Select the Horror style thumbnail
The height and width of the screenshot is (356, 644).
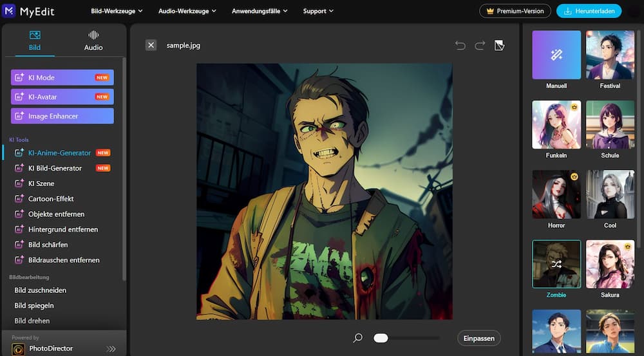click(556, 194)
